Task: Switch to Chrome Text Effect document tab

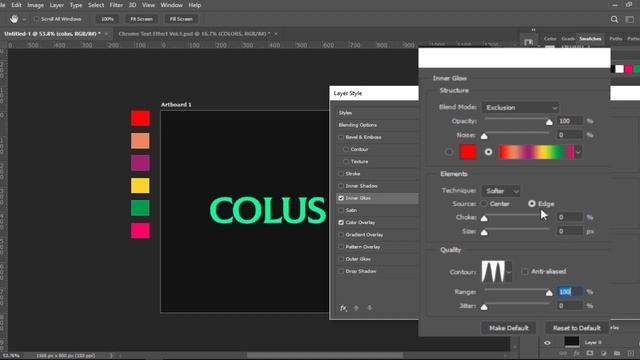Action: click(194, 34)
